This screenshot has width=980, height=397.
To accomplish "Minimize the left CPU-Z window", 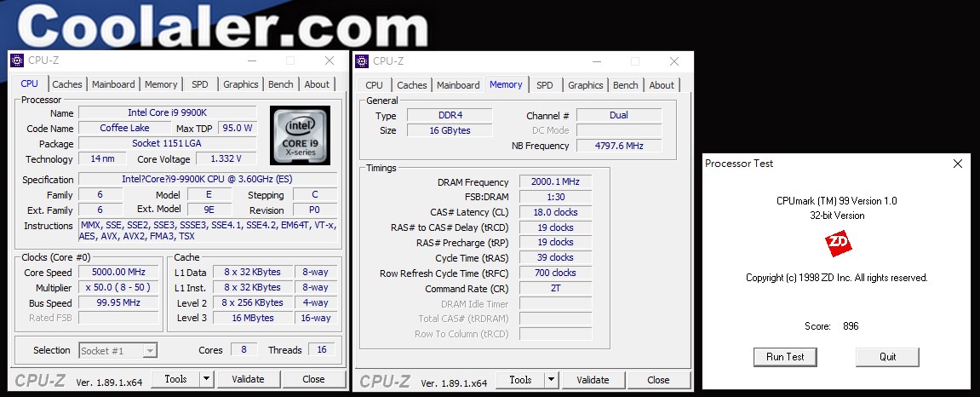I will tap(252, 60).
